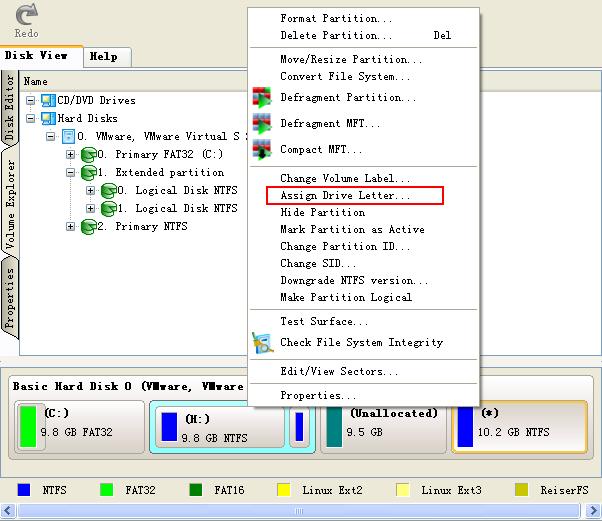602x521 pixels.
Task: Expand the 1. Logical Disk NTFS node
Action: point(90,208)
